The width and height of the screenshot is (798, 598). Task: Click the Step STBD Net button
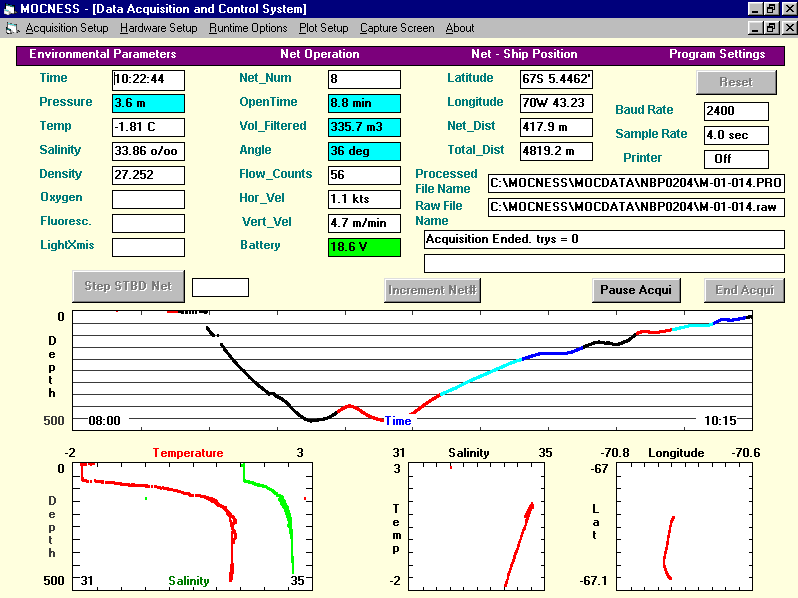click(128, 286)
